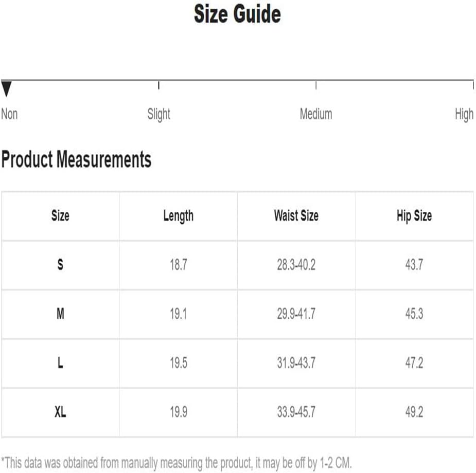Click the 29.9-41.7 waist size cell
This screenshot has width=476, height=473.
(296, 314)
